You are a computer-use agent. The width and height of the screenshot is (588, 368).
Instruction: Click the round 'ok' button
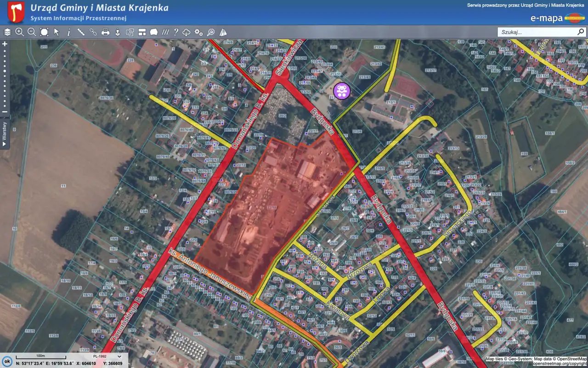(6, 361)
